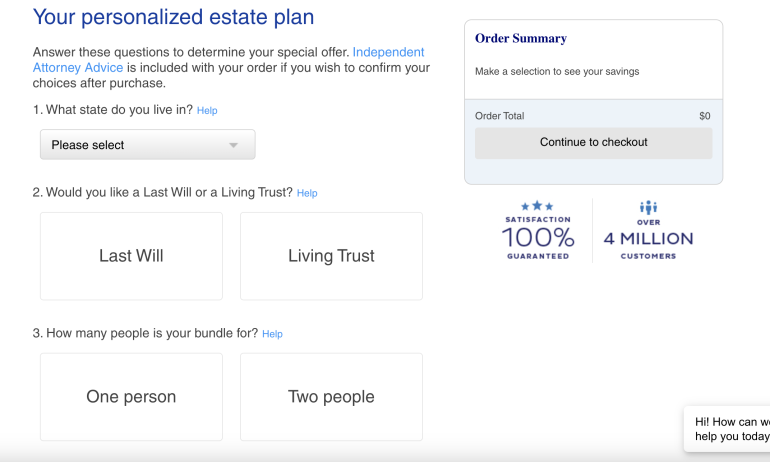This screenshot has height=462, width=770.
Task: Show Help for the bundle people question
Action: point(272,334)
